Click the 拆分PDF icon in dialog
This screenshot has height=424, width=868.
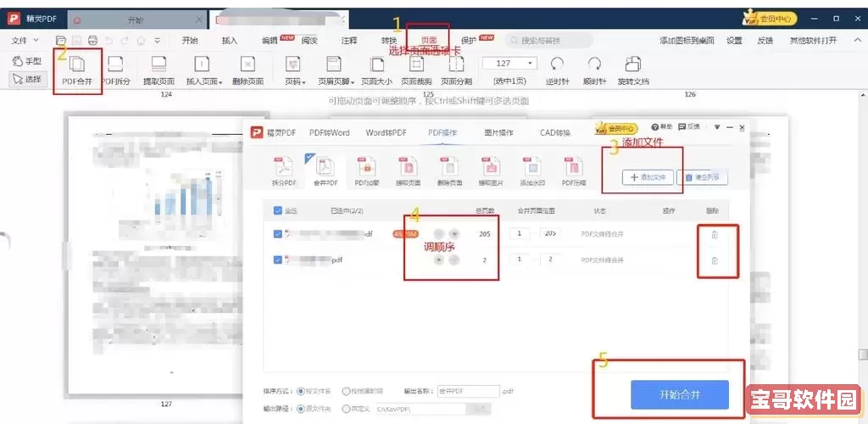(284, 166)
